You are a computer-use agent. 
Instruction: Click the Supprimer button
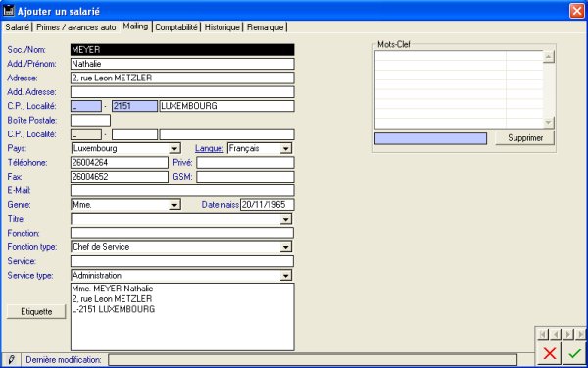pos(525,138)
